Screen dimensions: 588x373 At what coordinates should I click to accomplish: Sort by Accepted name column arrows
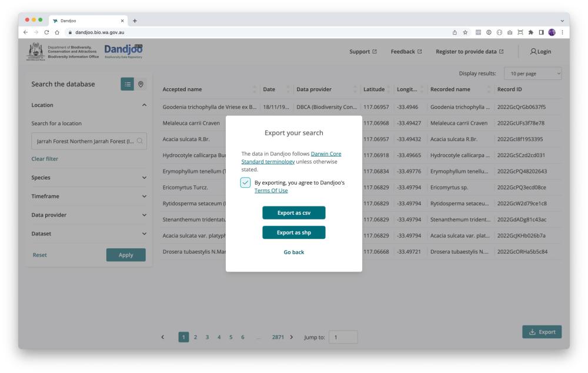click(x=255, y=89)
